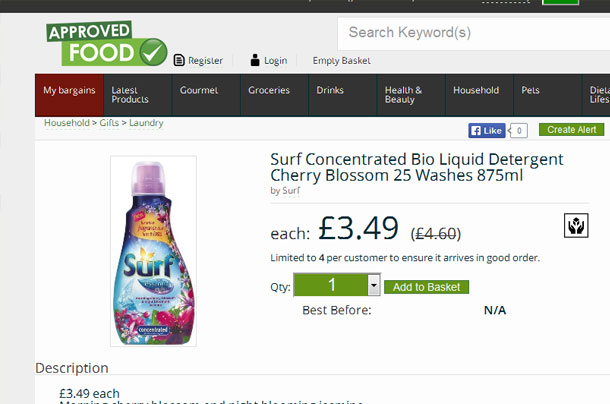610x404 pixels.
Task: Click Add to Basket button
Action: pyautogui.click(x=426, y=287)
